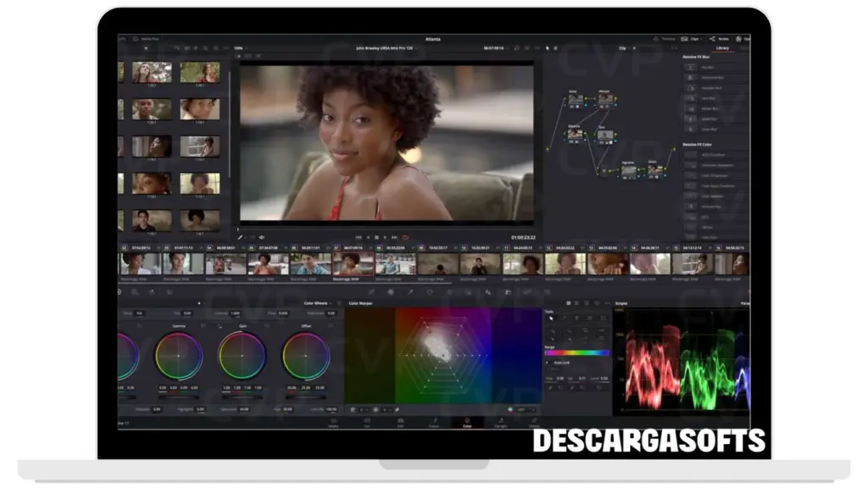Click the Pivot 0.435 value field

tap(283, 313)
